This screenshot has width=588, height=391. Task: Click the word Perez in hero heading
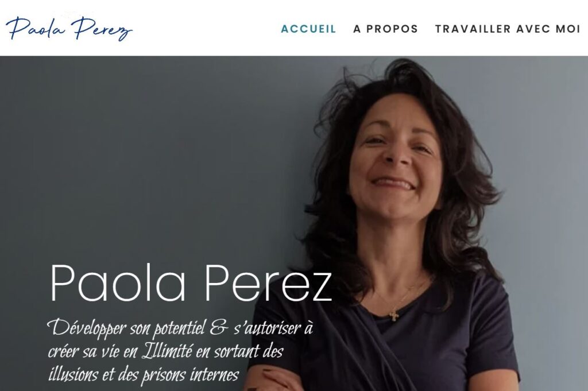point(268,282)
